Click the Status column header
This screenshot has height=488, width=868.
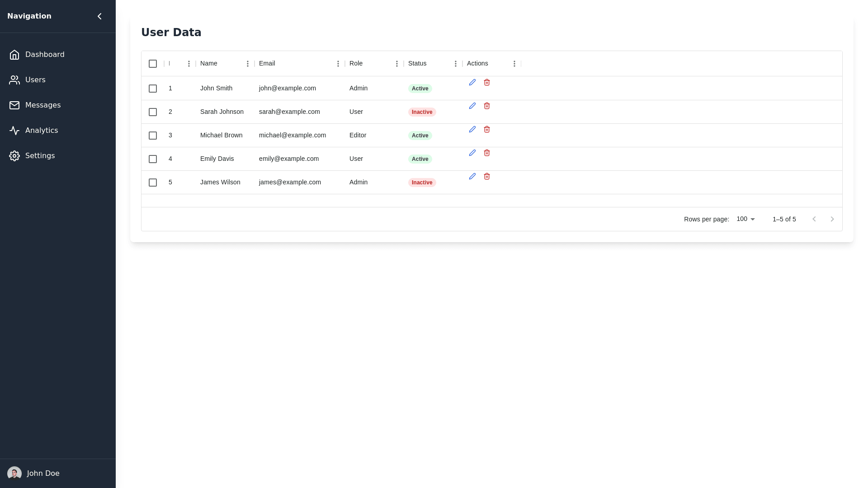417,64
